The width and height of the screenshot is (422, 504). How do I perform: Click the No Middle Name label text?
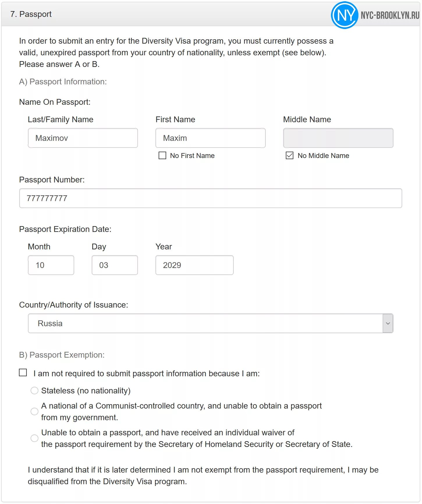pos(323,156)
